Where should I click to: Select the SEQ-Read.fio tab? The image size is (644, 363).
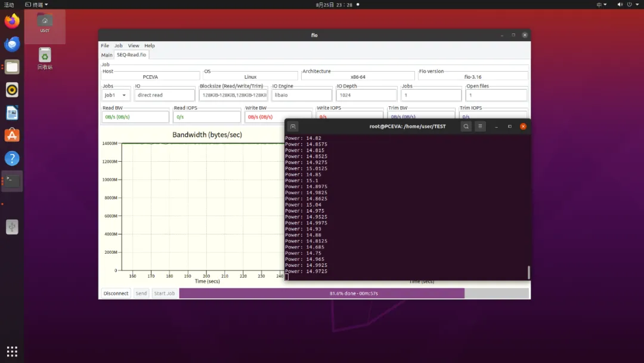(131, 55)
